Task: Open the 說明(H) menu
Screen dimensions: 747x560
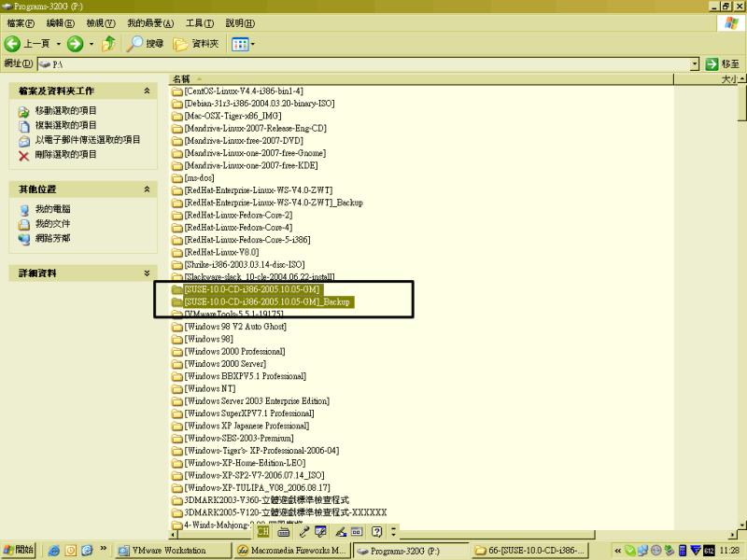Action: [x=240, y=22]
